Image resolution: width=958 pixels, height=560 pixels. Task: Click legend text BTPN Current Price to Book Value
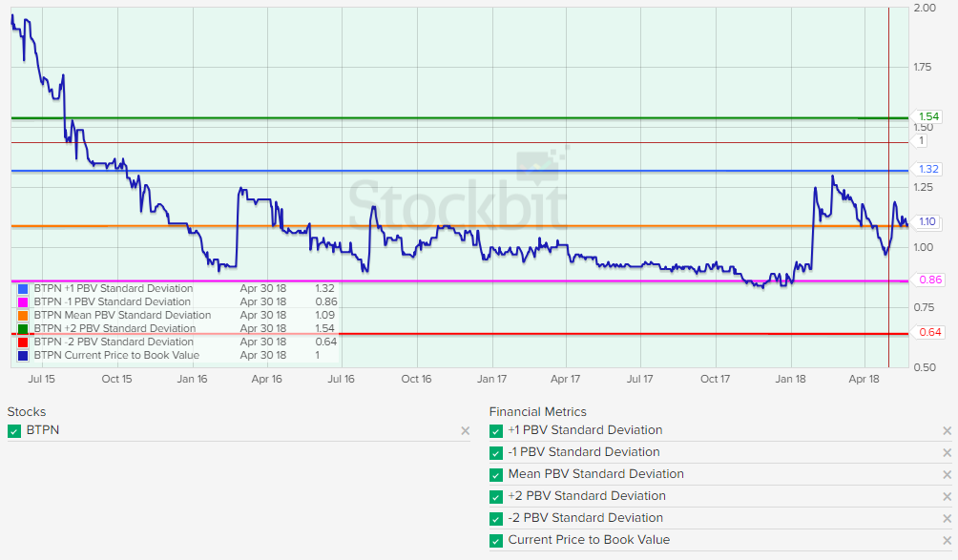coord(116,356)
